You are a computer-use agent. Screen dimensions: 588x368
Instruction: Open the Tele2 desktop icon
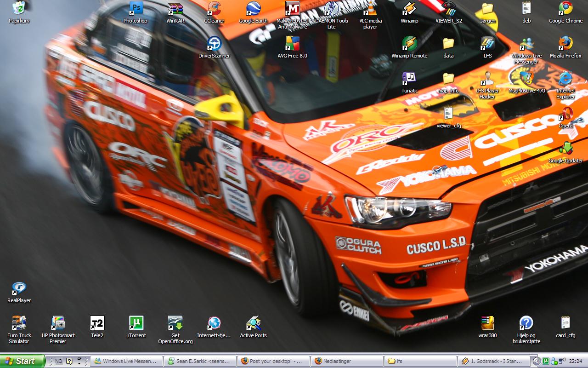pyautogui.click(x=97, y=327)
